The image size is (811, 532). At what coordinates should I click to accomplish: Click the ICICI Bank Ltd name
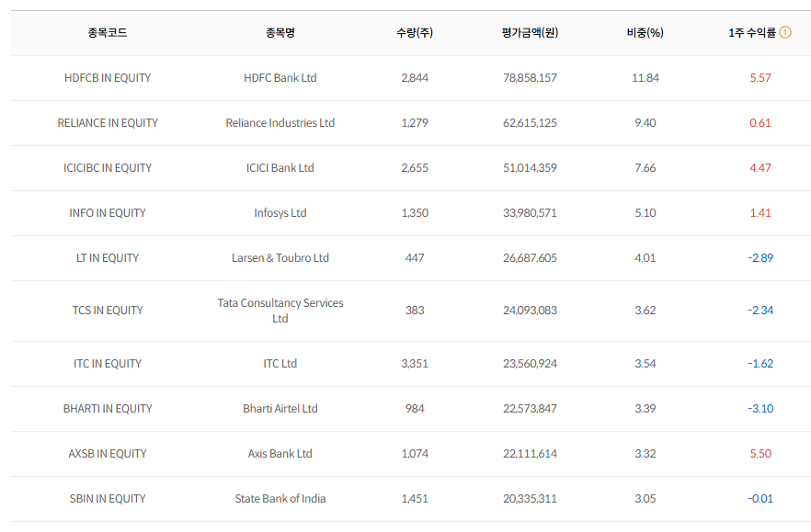pyautogui.click(x=280, y=168)
